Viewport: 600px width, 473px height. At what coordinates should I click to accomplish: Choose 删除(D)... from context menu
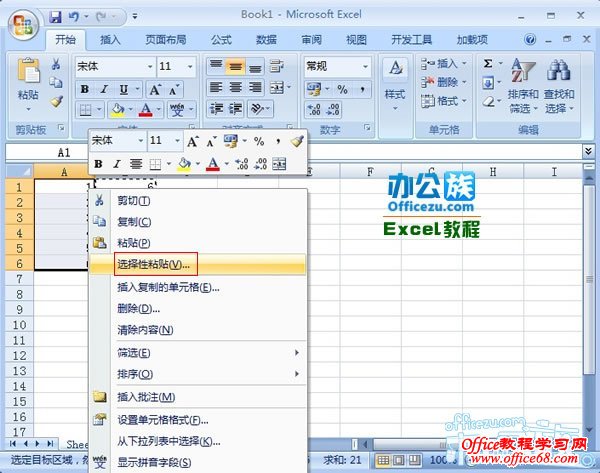pos(197,308)
